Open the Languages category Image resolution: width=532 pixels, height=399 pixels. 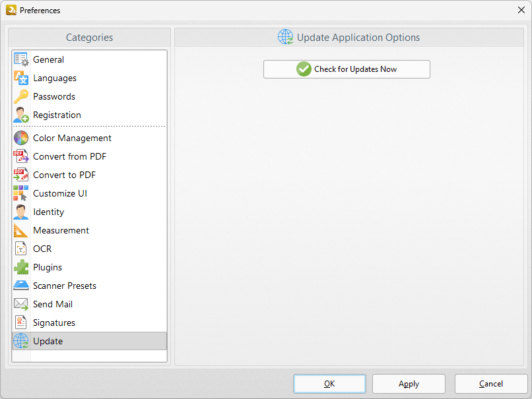pos(90,78)
